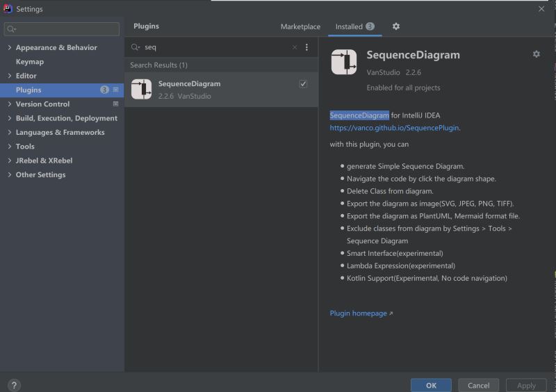Click the SequenceDiagram title in details pane
Viewport: 556px width, 392px height.
pos(413,55)
